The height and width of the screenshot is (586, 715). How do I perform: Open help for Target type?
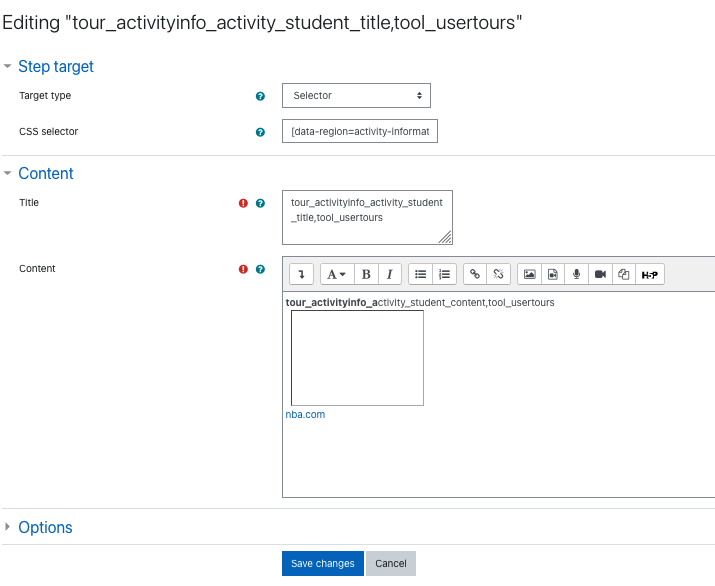[260, 96]
